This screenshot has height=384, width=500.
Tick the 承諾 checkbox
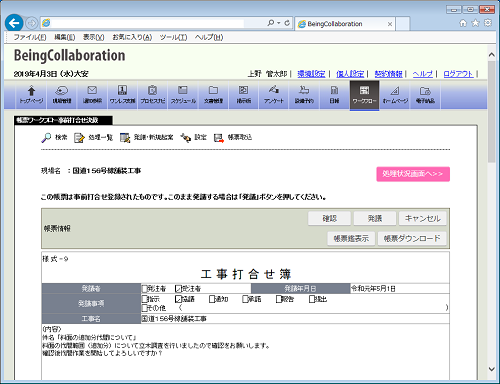coord(245,299)
